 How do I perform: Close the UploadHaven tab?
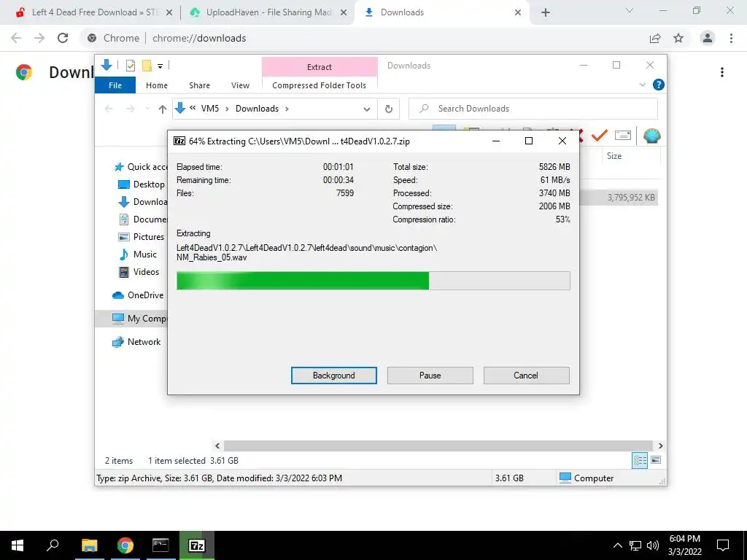coord(344,13)
